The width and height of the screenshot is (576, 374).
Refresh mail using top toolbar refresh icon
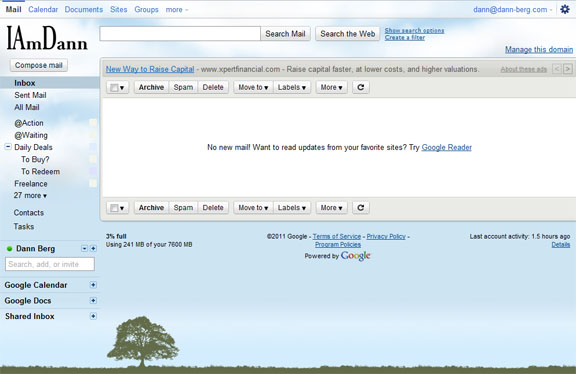coord(361,87)
